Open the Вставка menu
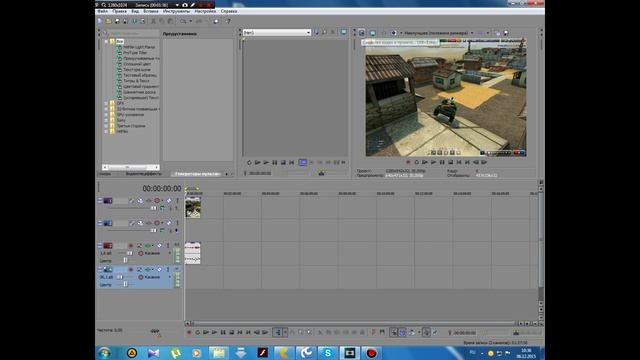Screen dimensions: 640x360 (x=151, y=11)
